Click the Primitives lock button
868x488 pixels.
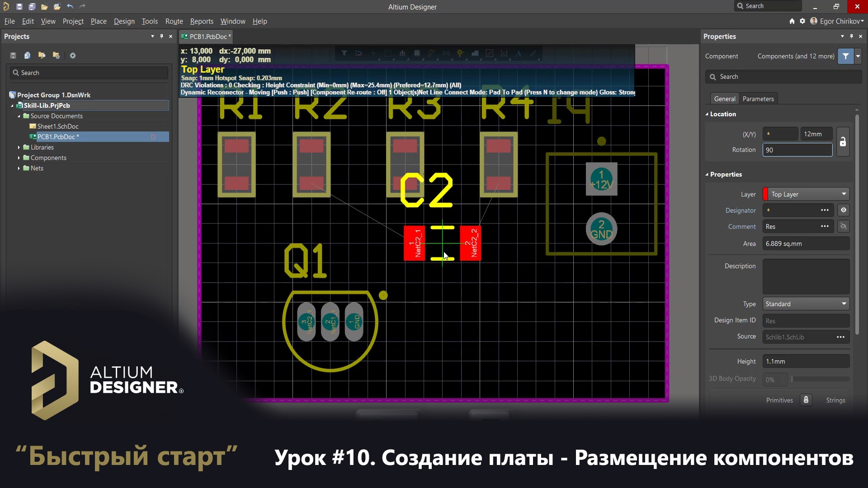click(807, 400)
